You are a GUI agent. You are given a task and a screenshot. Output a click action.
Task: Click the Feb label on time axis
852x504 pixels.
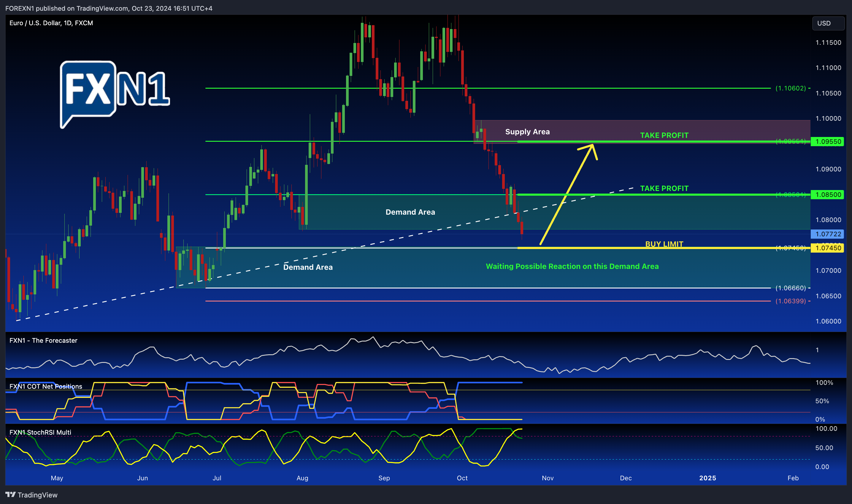793,478
